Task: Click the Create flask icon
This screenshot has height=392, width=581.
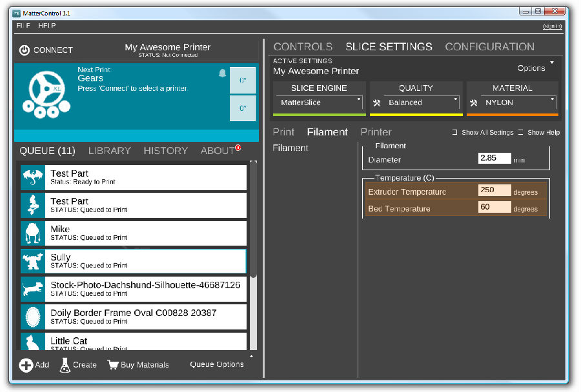Action: pyautogui.click(x=65, y=365)
